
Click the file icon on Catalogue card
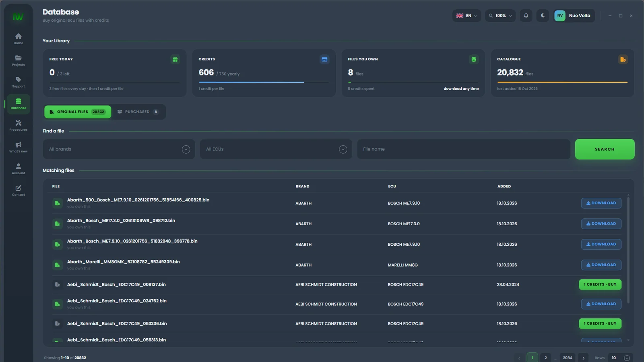tap(623, 60)
